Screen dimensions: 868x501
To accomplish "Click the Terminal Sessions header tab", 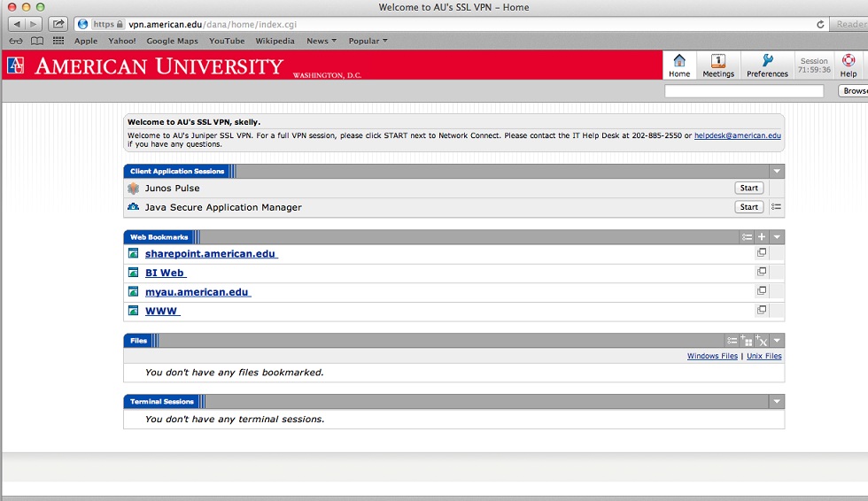I will coord(161,402).
